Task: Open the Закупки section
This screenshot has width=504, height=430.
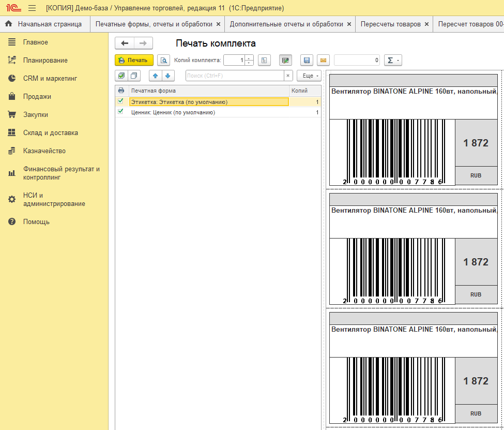Action: (54, 114)
